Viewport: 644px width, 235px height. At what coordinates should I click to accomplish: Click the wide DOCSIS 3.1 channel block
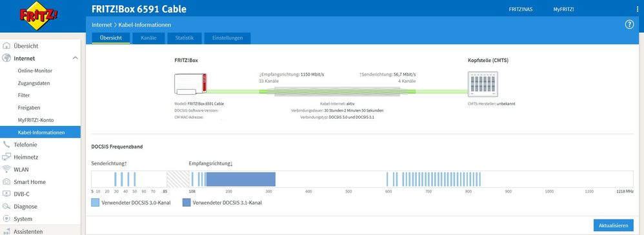point(241,179)
